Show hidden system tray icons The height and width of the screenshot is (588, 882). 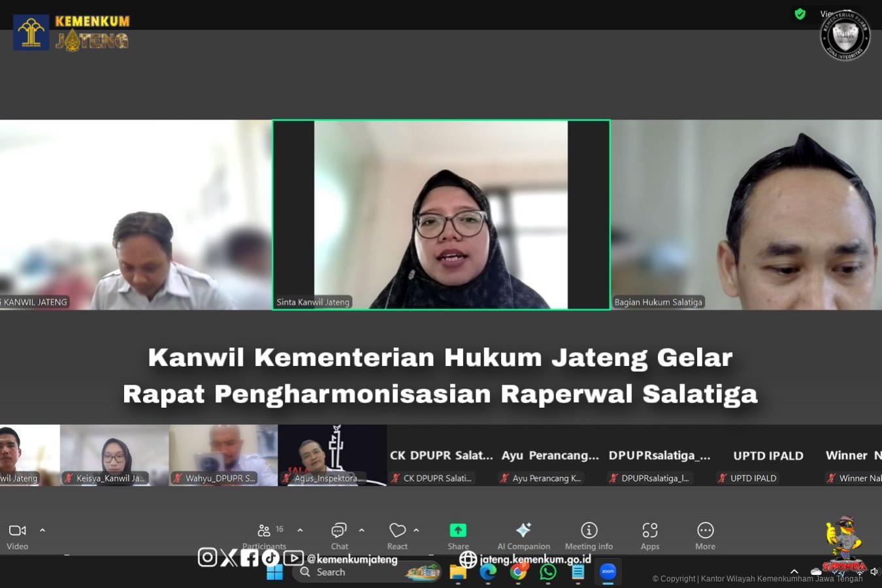pos(794,572)
